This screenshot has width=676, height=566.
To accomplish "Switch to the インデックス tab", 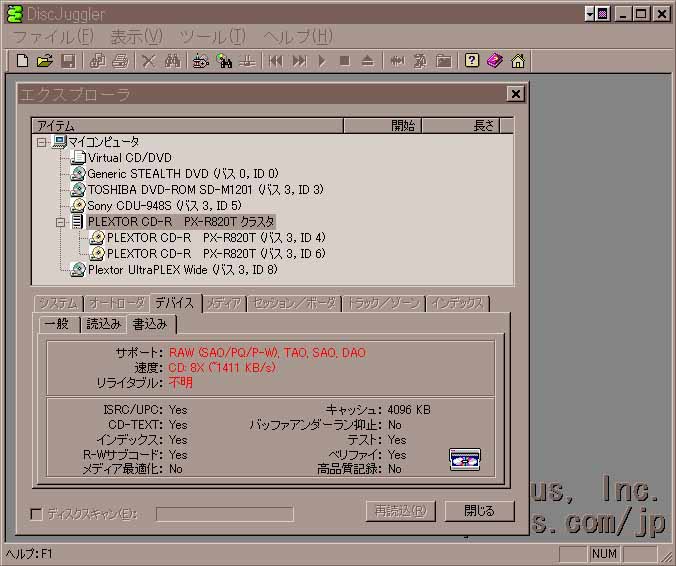I will [x=457, y=303].
